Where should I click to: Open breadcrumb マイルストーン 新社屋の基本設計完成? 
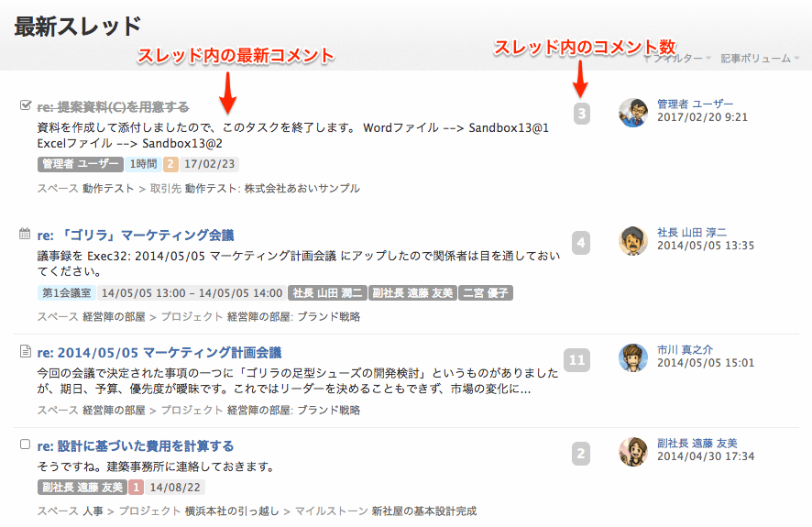click(x=386, y=511)
